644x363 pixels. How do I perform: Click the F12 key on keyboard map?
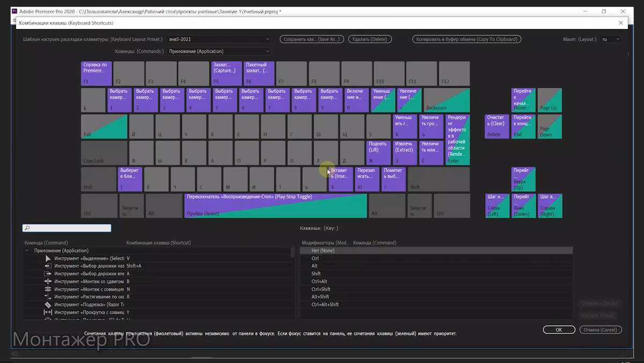(x=454, y=74)
